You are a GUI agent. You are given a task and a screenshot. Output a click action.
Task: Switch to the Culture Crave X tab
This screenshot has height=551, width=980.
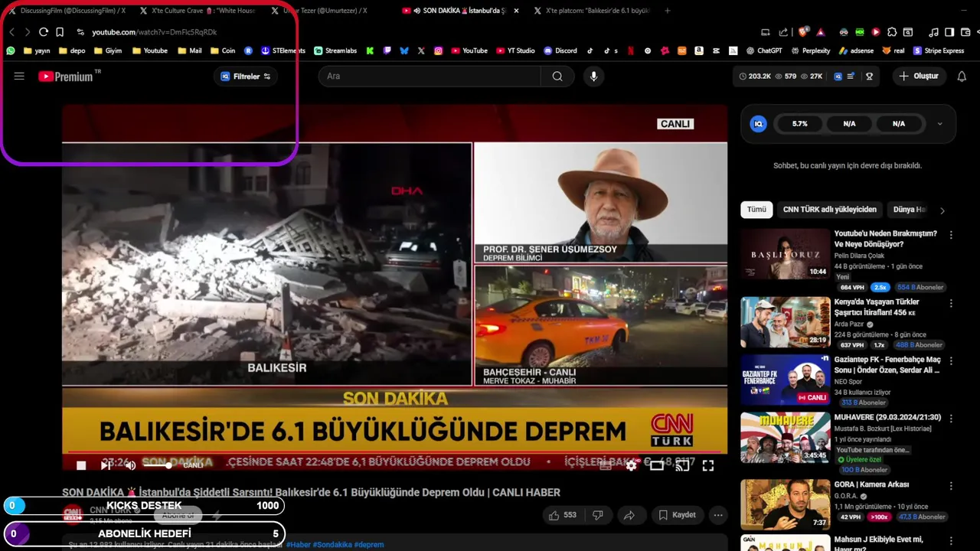199,11
